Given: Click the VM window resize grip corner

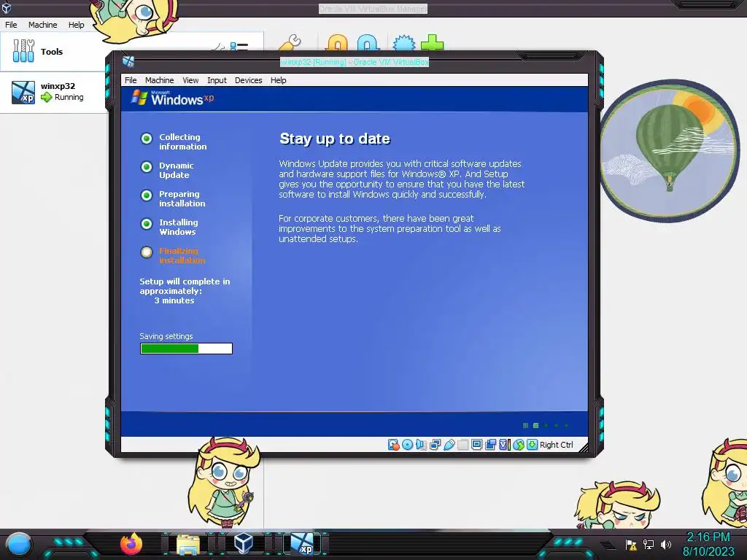Looking at the screenshot, I should coord(583,447).
